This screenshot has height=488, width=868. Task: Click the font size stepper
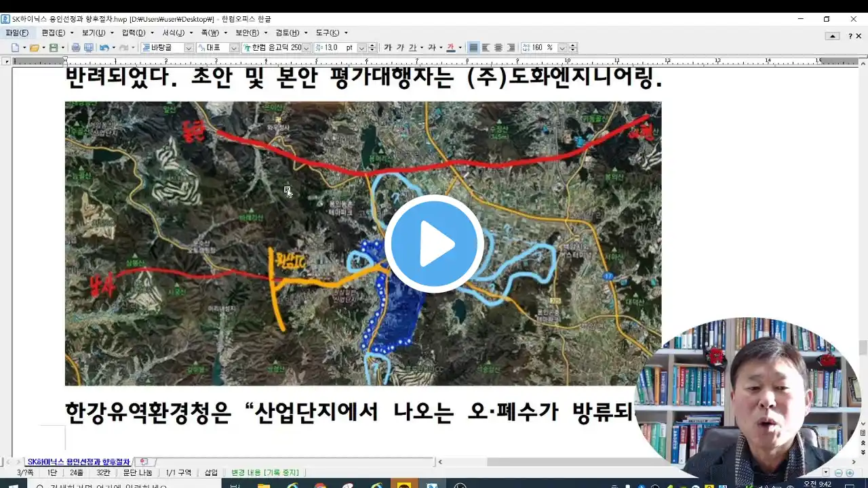pos(372,47)
